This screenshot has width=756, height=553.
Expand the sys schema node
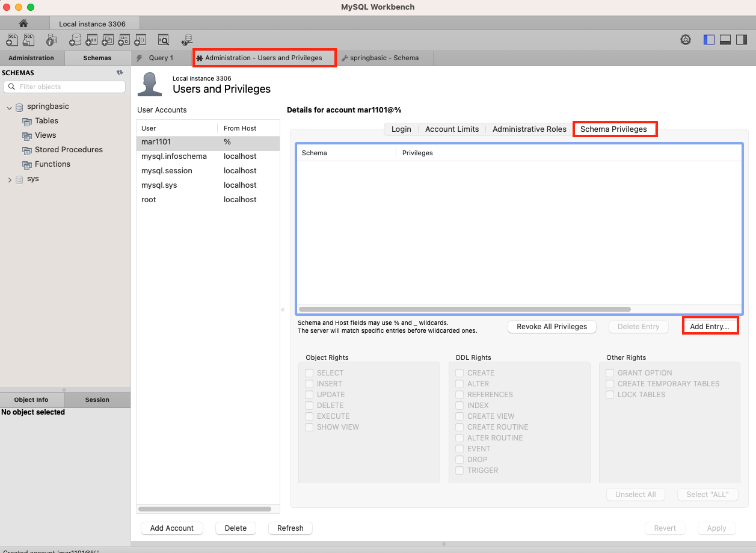[x=9, y=179]
